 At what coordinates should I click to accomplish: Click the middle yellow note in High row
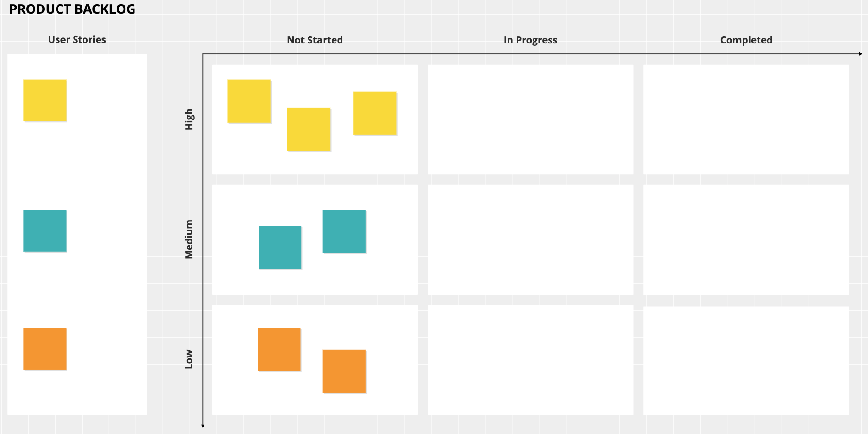click(309, 129)
